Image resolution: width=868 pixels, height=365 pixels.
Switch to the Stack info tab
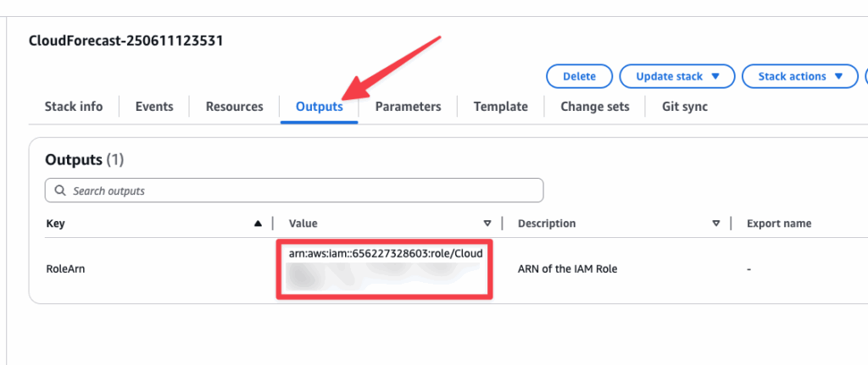[74, 107]
